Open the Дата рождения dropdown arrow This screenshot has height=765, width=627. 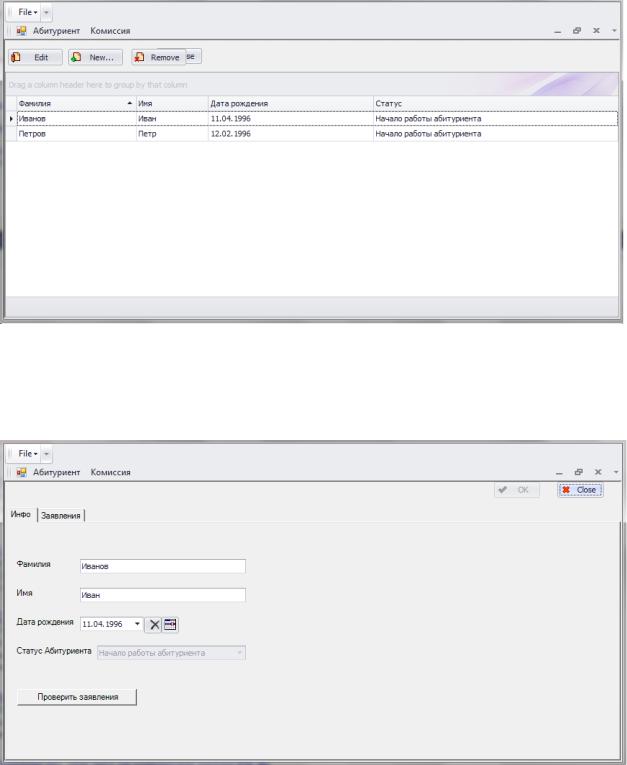coord(137,624)
